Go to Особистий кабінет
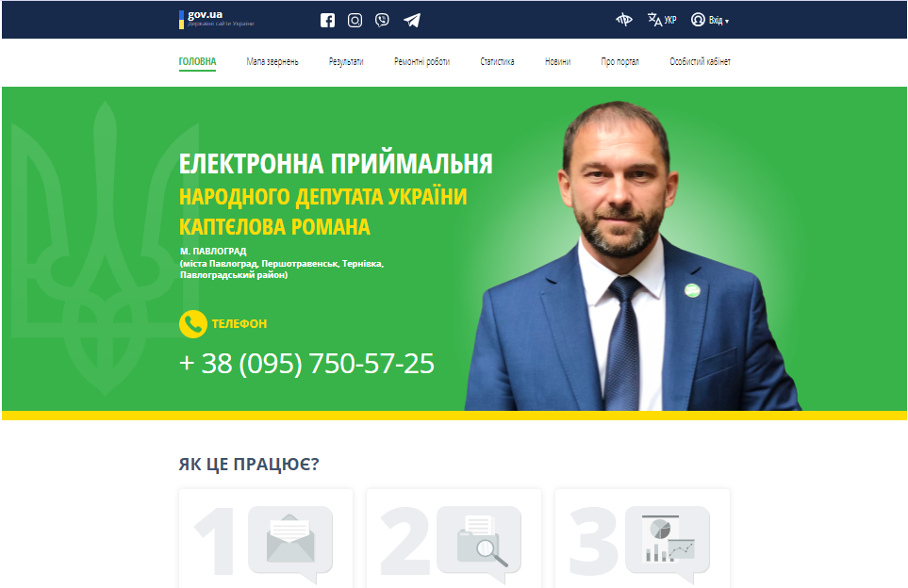 (701, 62)
